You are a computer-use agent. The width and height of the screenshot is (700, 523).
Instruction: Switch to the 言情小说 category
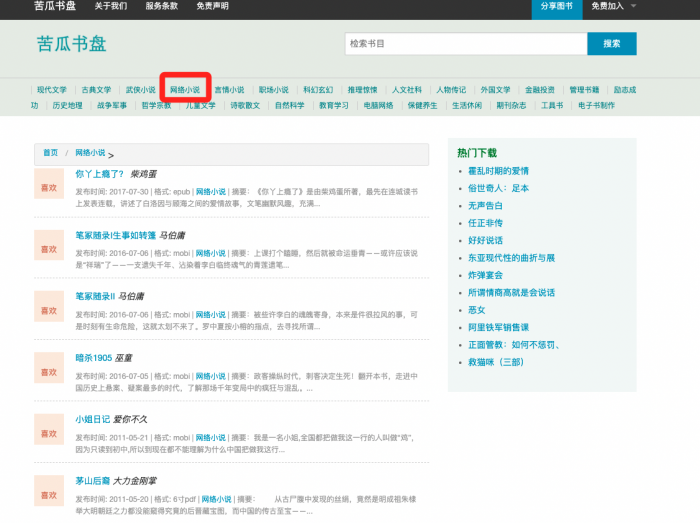pos(229,90)
